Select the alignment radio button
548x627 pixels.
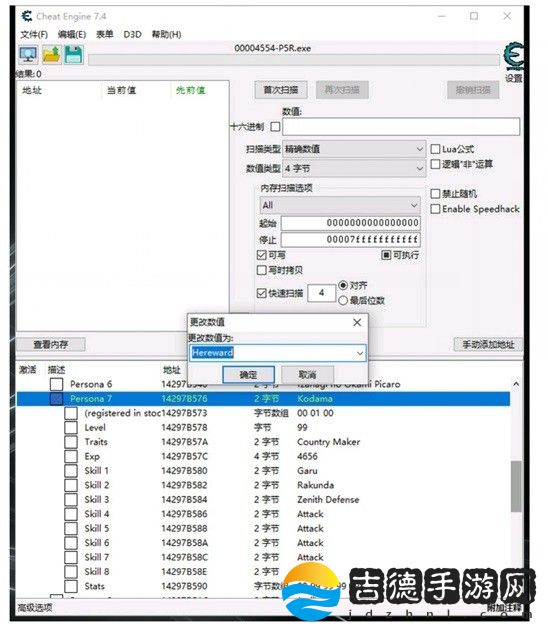pyautogui.click(x=343, y=286)
